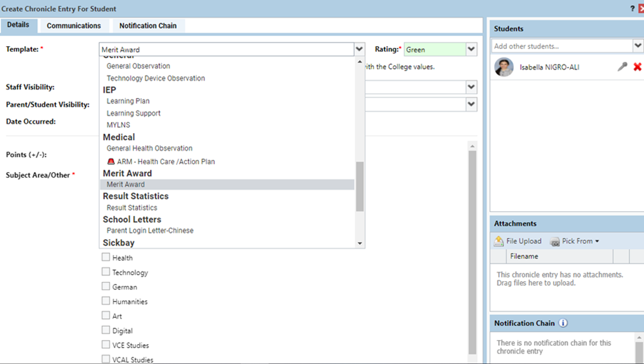This screenshot has height=364, width=644.
Task: Choose Parent Login Letter-Chinese template
Action: [x=150, y=230]
